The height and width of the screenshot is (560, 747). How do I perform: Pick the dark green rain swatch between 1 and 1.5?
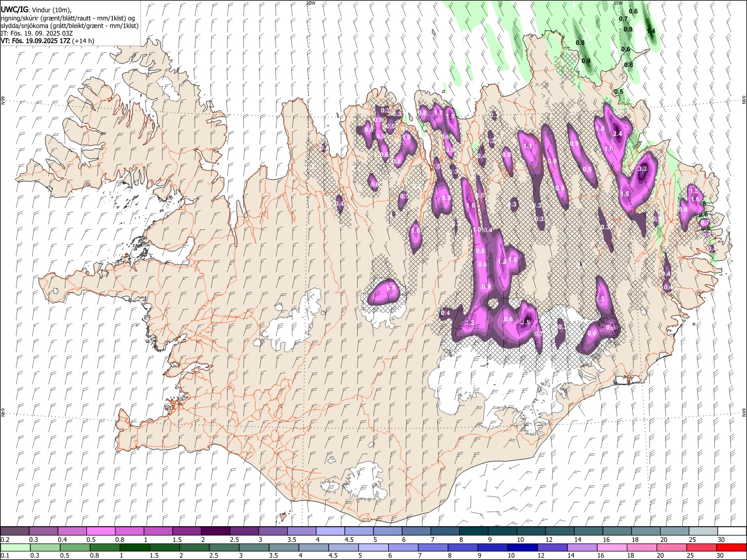[x=135, y=548]
